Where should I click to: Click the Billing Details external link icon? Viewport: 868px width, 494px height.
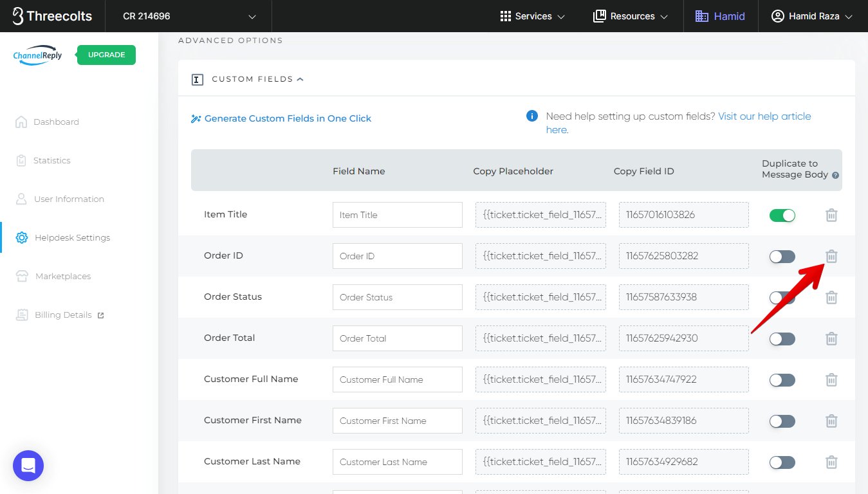pyautogui.click(x=100, y=315)
